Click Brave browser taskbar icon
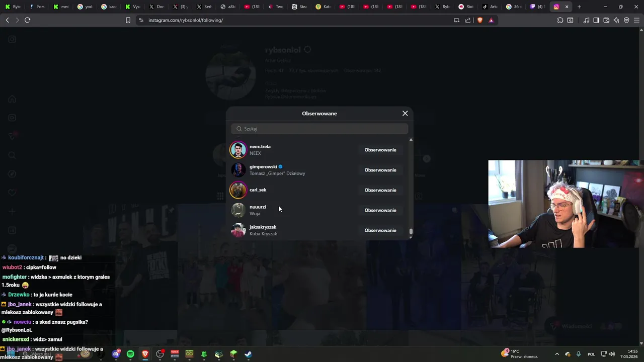The height and width of the screenshot is (362, 644). 145,354
